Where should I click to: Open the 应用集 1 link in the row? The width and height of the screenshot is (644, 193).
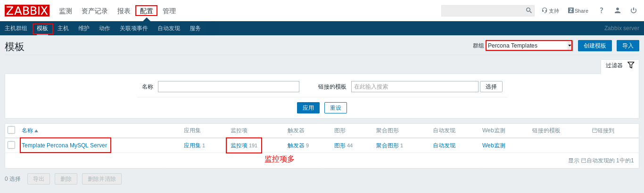click(192, 145)
